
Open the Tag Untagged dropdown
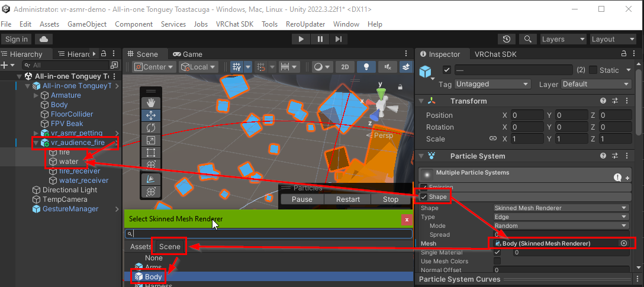(492, 84)
